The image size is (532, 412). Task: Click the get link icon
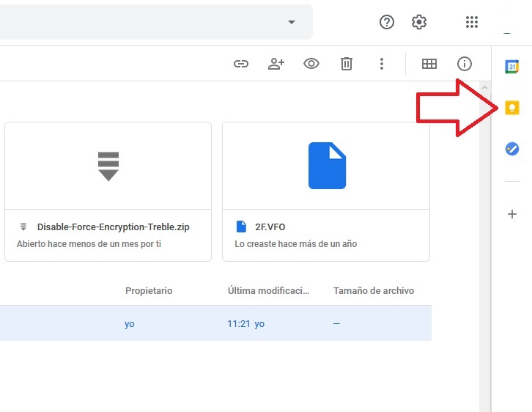pos(241,64)
